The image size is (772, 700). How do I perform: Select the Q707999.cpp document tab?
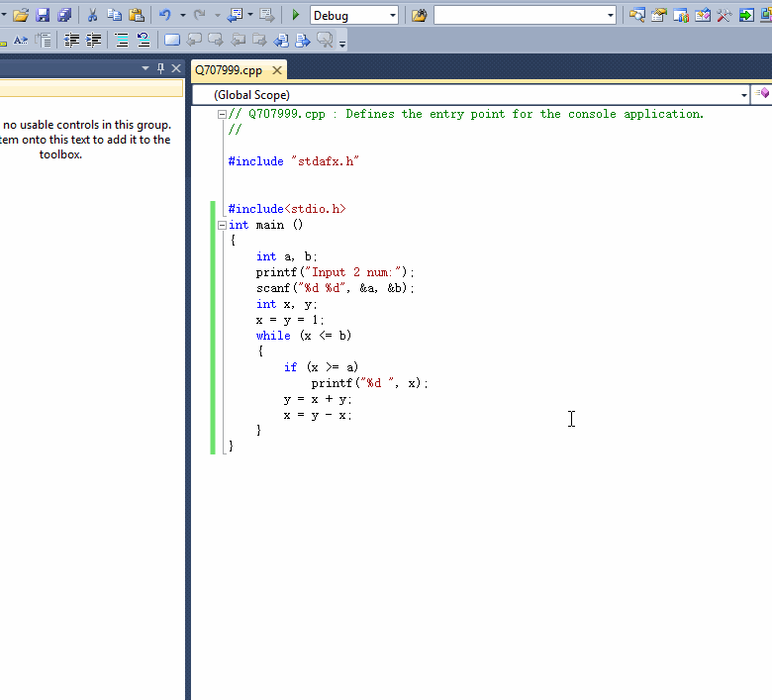229,70
